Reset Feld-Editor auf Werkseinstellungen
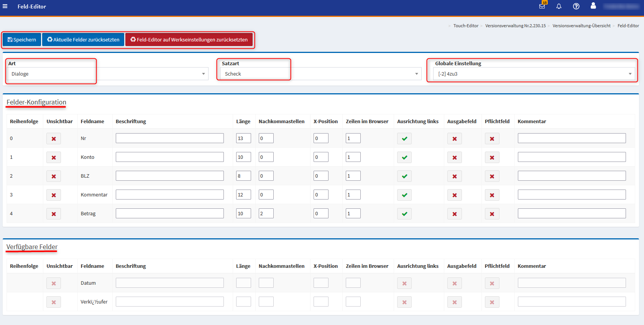This screenshot has width=644, height=325. pos(189,40)
